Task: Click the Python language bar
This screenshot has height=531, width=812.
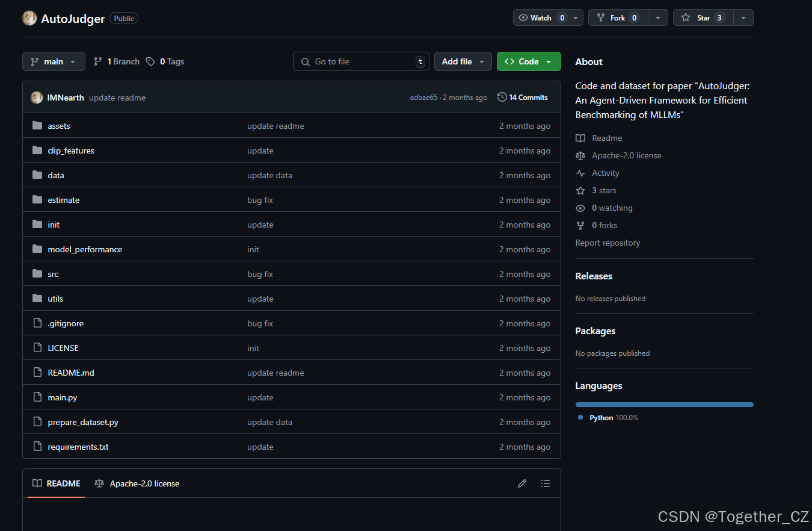Action: tap(664, 405)
